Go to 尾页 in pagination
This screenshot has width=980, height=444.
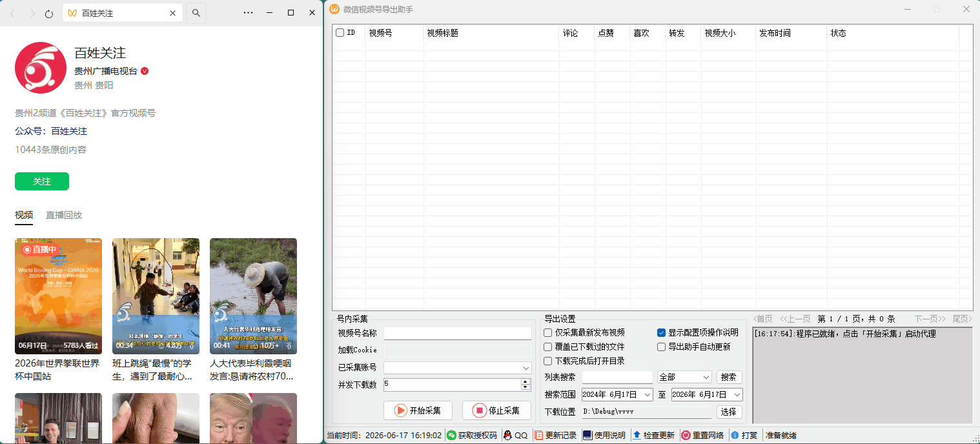(962, 319)
